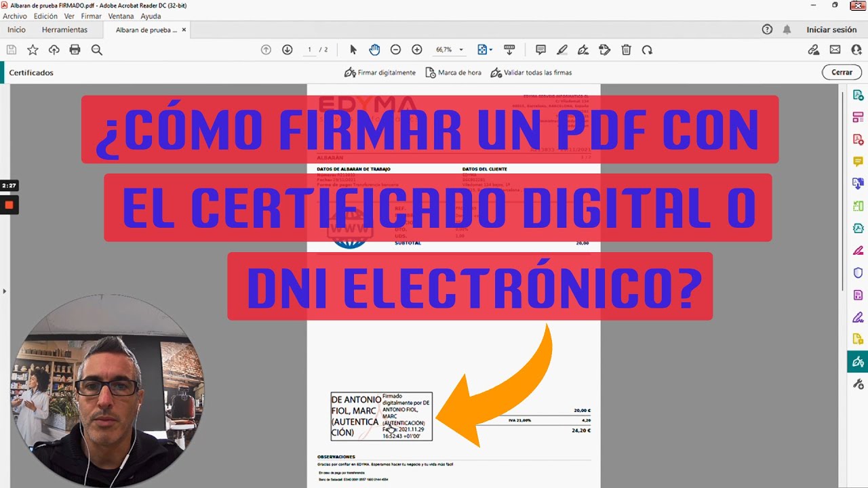The width and height of the screenshot is (868, 488).
Task: Open blue Combine files tool in right pane
Action: 858,184
